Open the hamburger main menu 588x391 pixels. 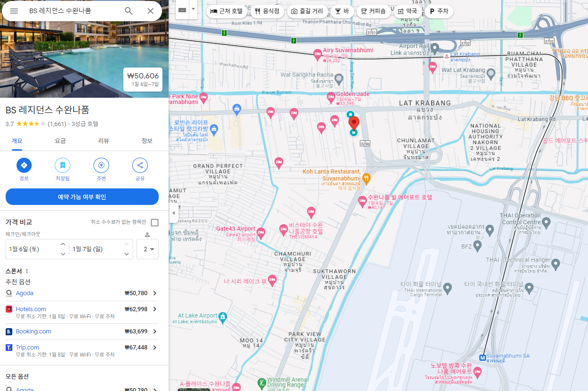click(x=14, y=11)
